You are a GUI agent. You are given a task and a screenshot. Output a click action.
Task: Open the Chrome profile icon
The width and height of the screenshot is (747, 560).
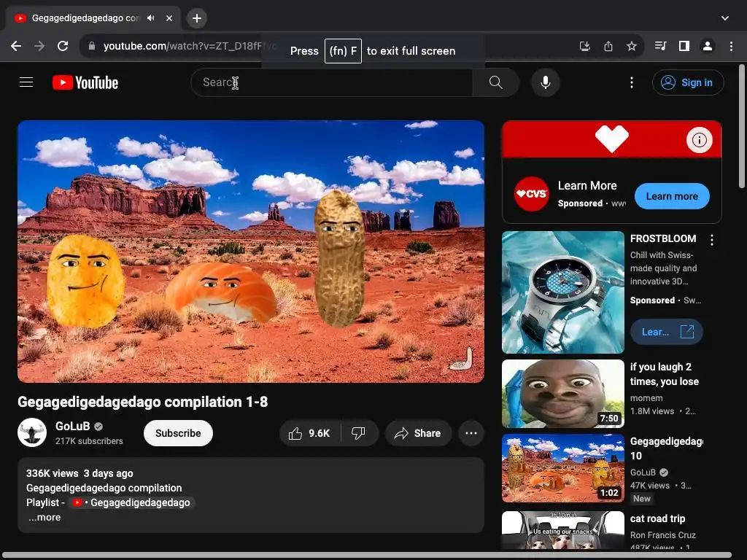[x=708, y=46]
